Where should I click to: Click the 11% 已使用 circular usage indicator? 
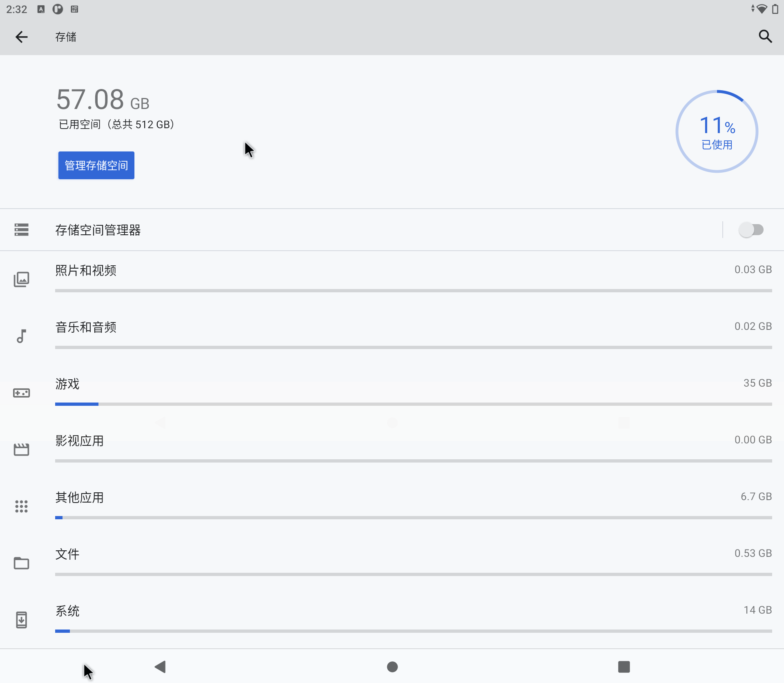pyautogui.click(x=717, y=131)
